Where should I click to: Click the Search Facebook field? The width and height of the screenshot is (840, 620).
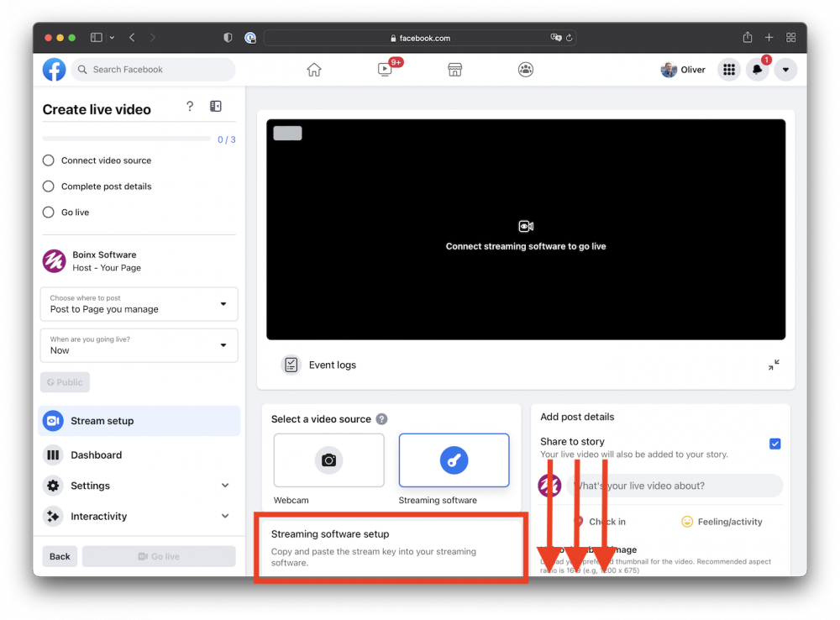[153, 70]
